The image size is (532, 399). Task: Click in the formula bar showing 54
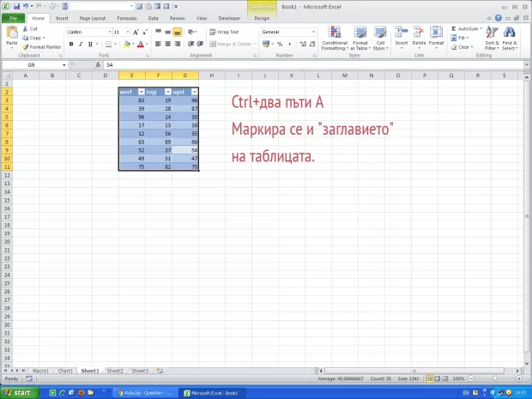(x=314, y=65)
